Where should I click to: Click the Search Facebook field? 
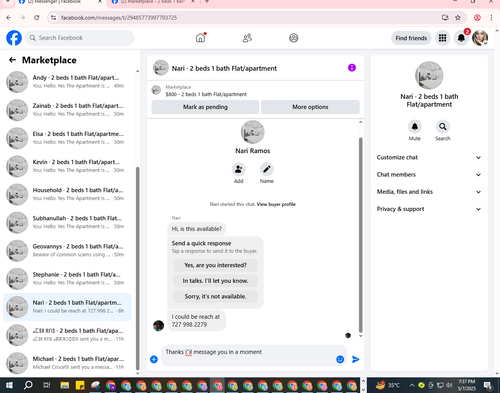(x=80, y=38)
